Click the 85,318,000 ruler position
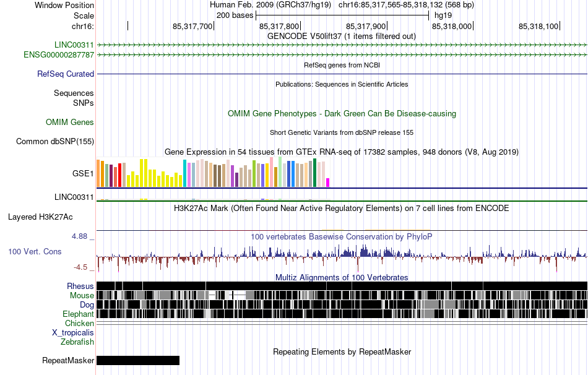Image resolution: width=588 pixels, height=375 pixels. 452,26
